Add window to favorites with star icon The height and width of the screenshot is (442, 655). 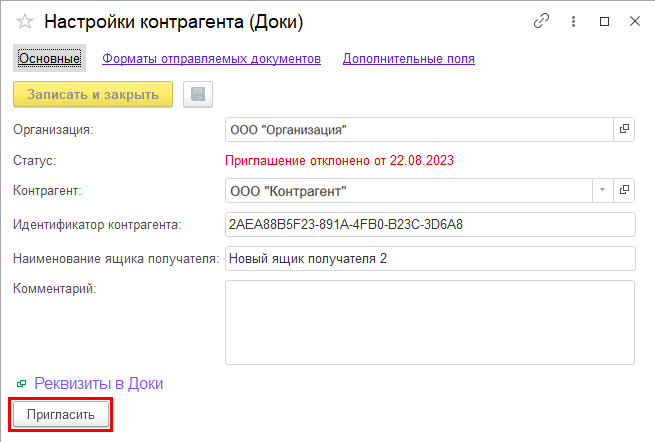tap(25, 22)
